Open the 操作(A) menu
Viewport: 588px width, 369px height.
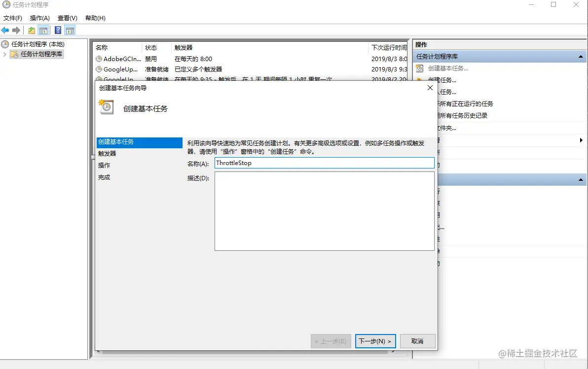[x=40, y=18]
